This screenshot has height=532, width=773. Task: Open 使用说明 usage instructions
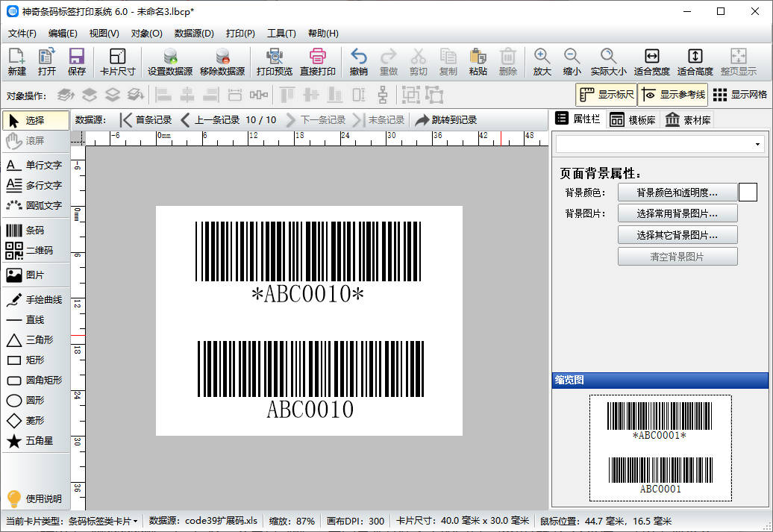[35, 498]
